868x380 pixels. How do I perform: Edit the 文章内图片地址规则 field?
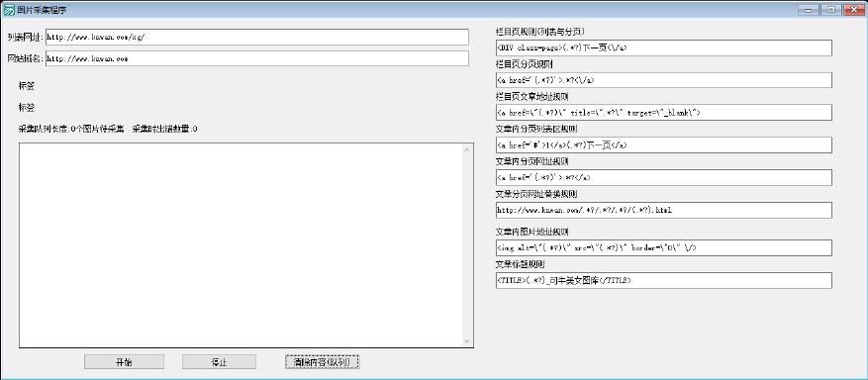point(664,247)
